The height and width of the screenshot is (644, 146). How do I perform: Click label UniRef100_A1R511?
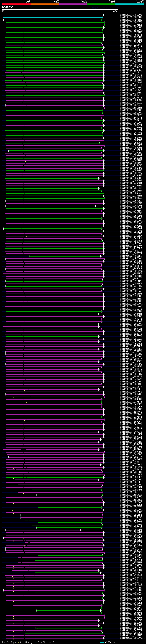(131, 55)
